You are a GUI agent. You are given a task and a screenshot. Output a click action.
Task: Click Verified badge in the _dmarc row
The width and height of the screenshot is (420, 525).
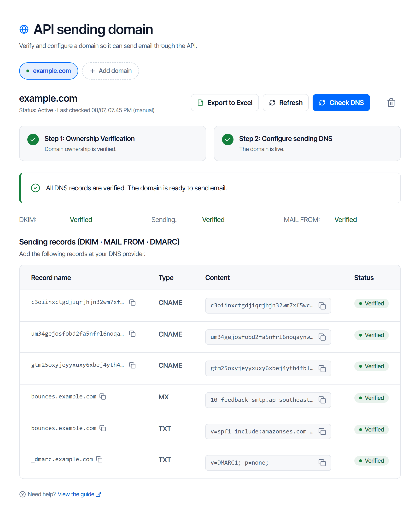[371, 461]
